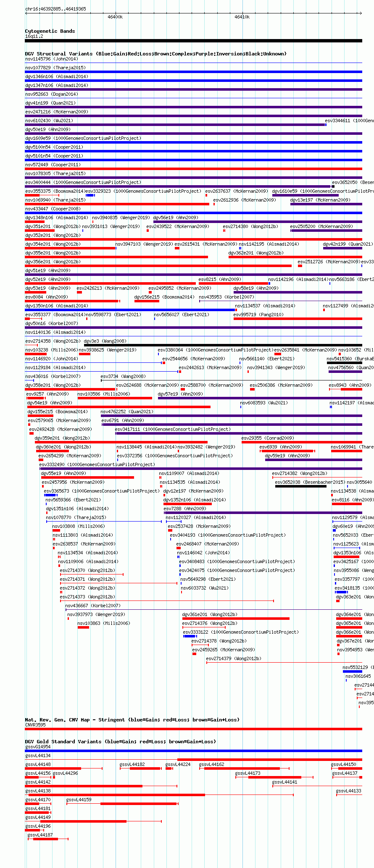Open nsv3940835 (Wenger2019) variant
Viewport: 374px width, 868px height.
click(121, 218)
